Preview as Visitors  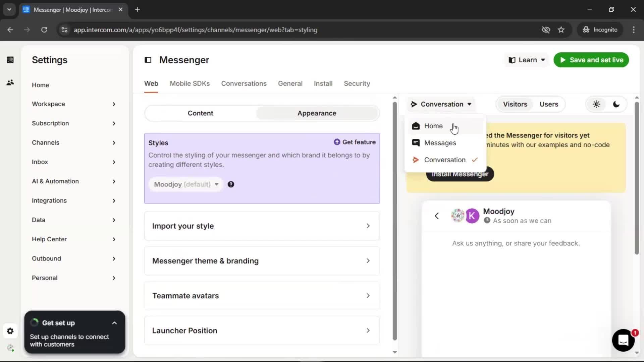click(x=515, y=104)
